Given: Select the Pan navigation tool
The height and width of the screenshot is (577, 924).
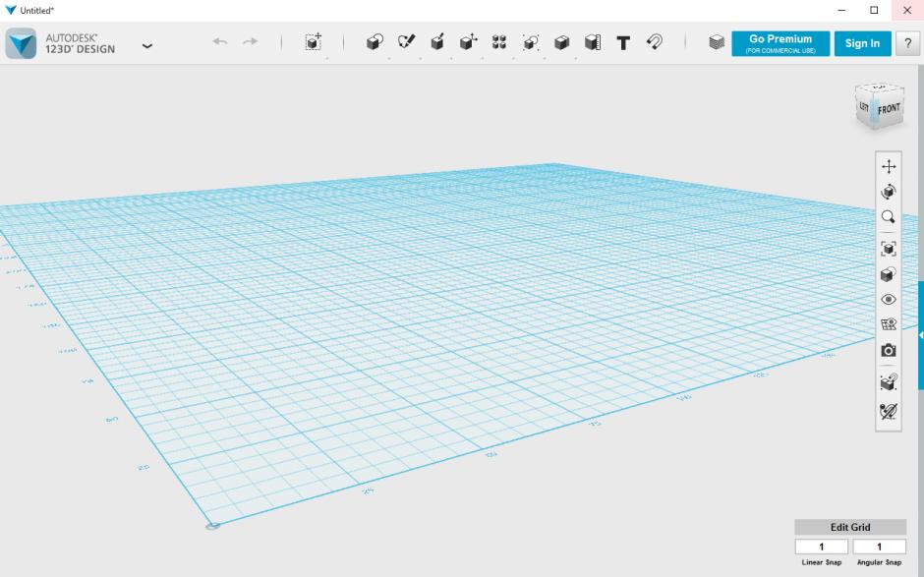Looking at the screenshot, I should pyautogui.click(x=889, y=166).
